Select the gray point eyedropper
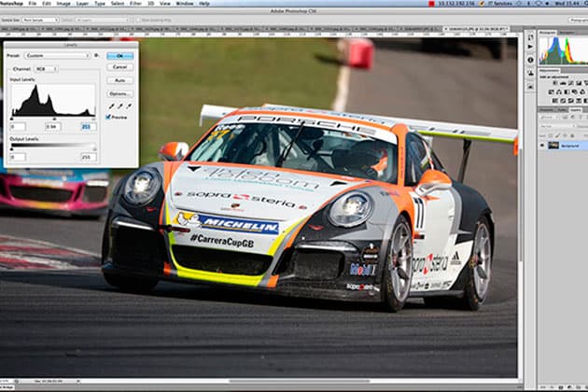 tap(120, 106)
